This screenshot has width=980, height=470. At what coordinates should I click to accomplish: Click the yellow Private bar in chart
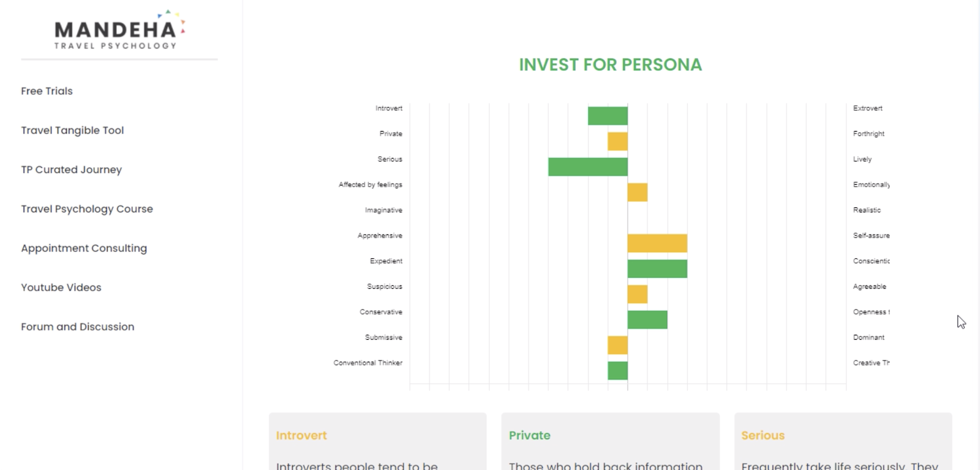pos(617,141)
